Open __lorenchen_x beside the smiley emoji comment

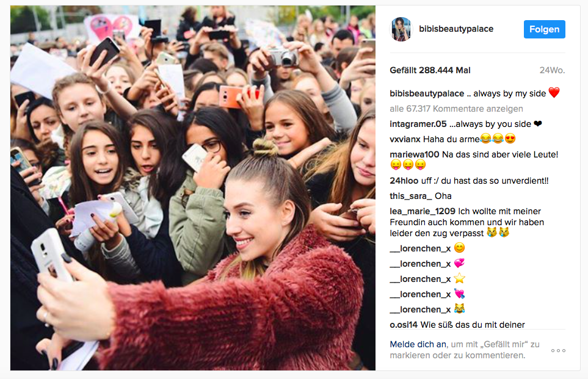420,248
